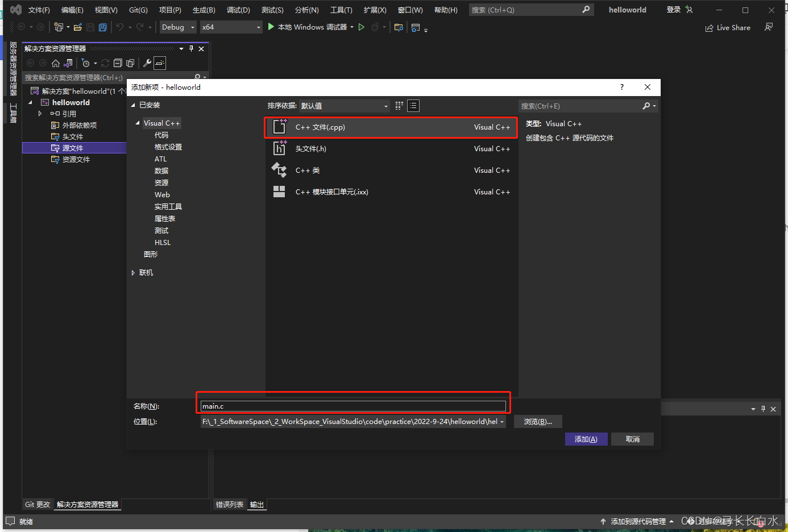Switch to the 错误列表 tab
788x532 pixels.
pos(230,505)
